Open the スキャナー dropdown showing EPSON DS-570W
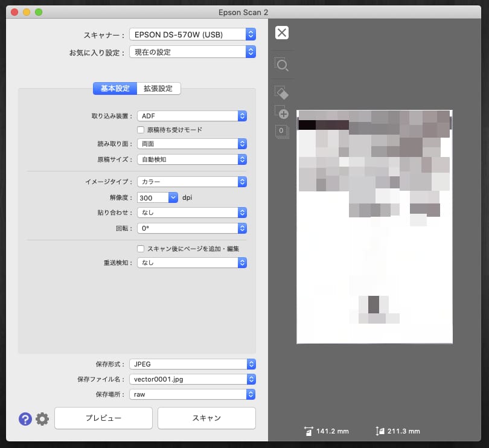Screen dimensions: 489x448 (193, 34)
